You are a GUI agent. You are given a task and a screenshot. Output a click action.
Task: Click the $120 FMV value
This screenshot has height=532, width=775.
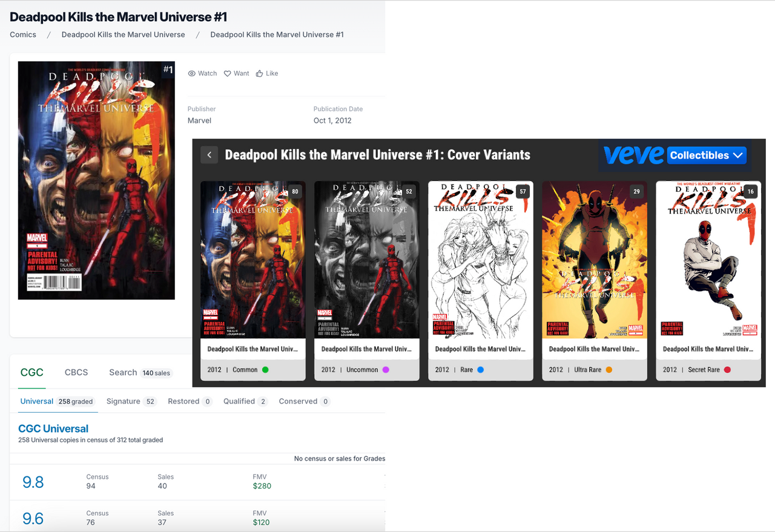262,522
